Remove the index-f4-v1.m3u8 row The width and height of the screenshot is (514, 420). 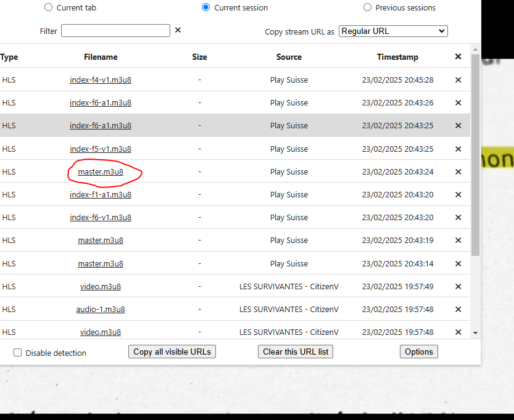click(458, 80)
